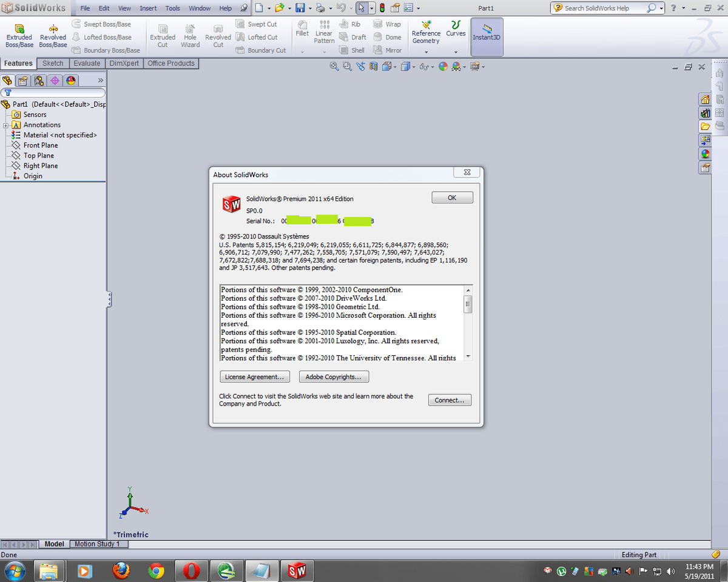The width and height of the screenshot is (728, 582).
Task: Click the License Agreement button
Action: click(255, 377)
